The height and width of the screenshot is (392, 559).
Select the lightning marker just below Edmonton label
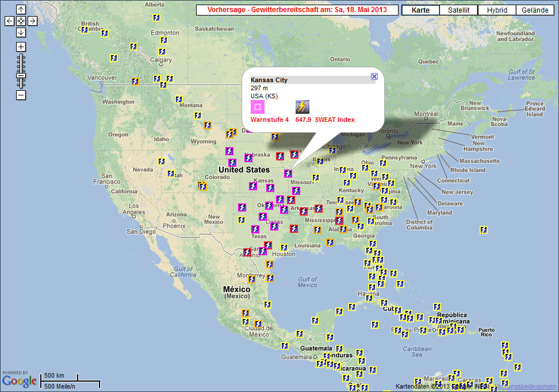164,40
